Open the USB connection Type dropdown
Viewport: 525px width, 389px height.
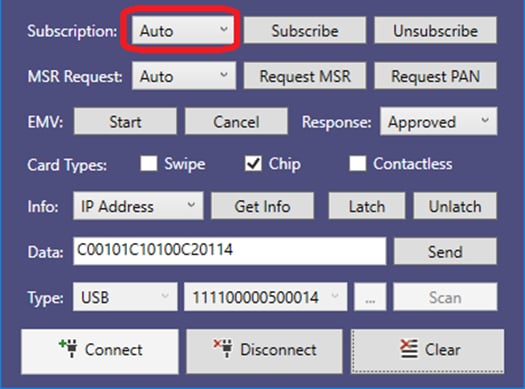tap(125, 297)
